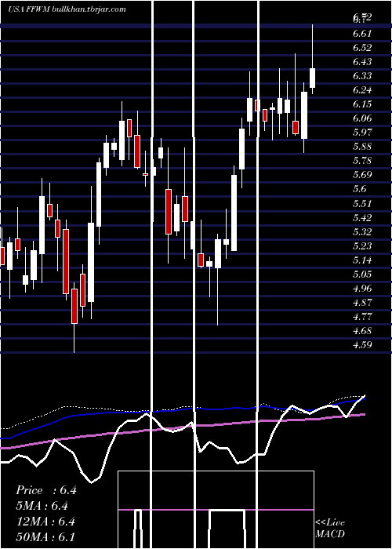Screen dimensions: 392x549
Task: Click the 5.88 price axis label
Action: point(362,147)
